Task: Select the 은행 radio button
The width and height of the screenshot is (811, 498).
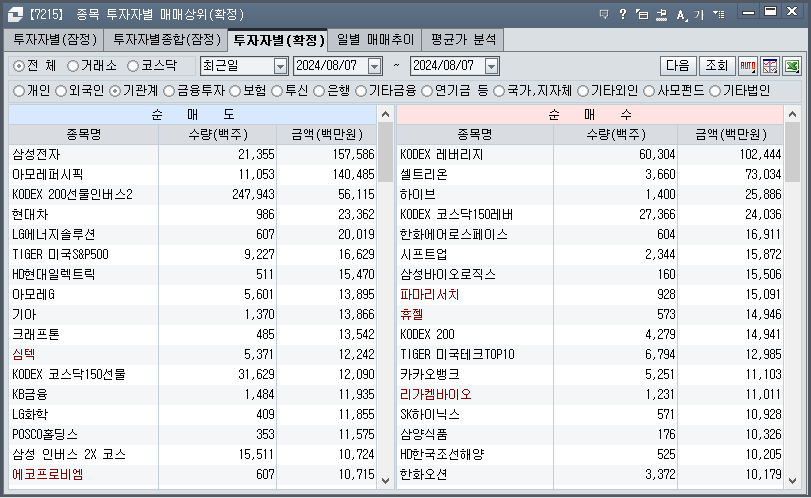Action: [319, 91]
